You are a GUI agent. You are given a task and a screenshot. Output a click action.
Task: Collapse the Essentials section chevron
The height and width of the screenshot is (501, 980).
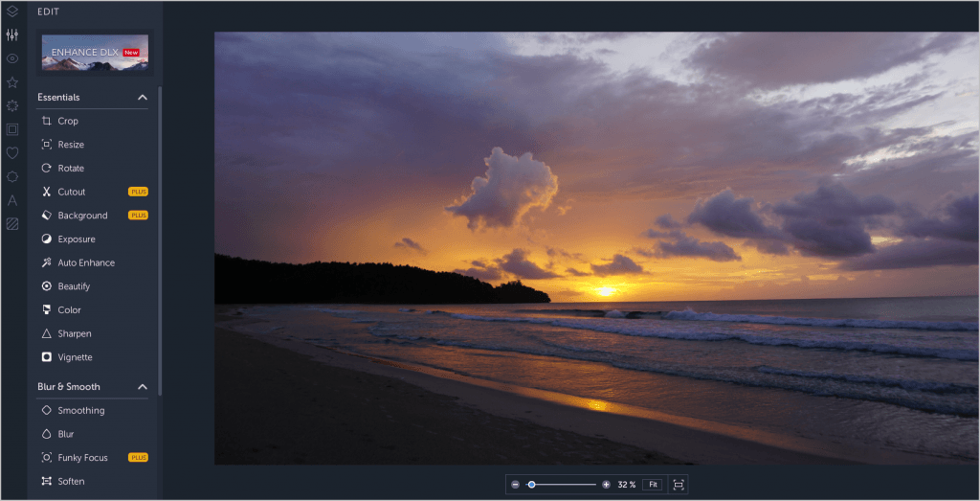143,98
